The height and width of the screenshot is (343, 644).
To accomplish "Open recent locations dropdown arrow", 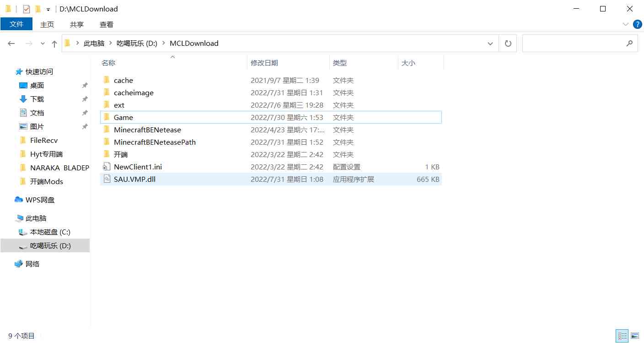I will pos(43,44).
